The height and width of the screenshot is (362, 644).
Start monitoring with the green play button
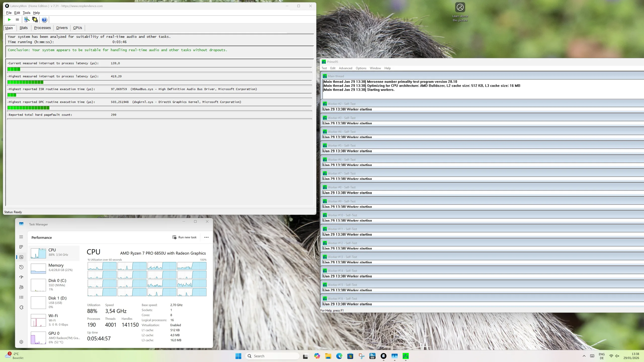(9, 20)
